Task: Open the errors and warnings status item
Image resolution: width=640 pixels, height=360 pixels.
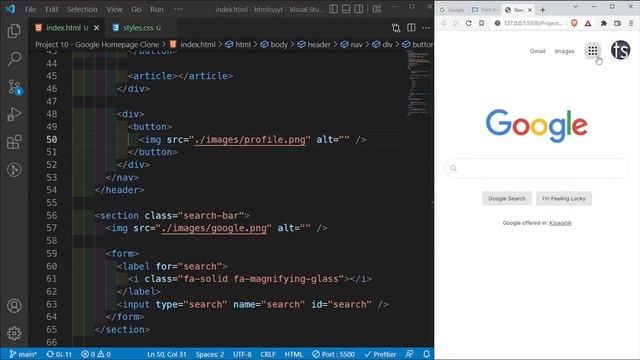Action: click(x=96, y=354)
